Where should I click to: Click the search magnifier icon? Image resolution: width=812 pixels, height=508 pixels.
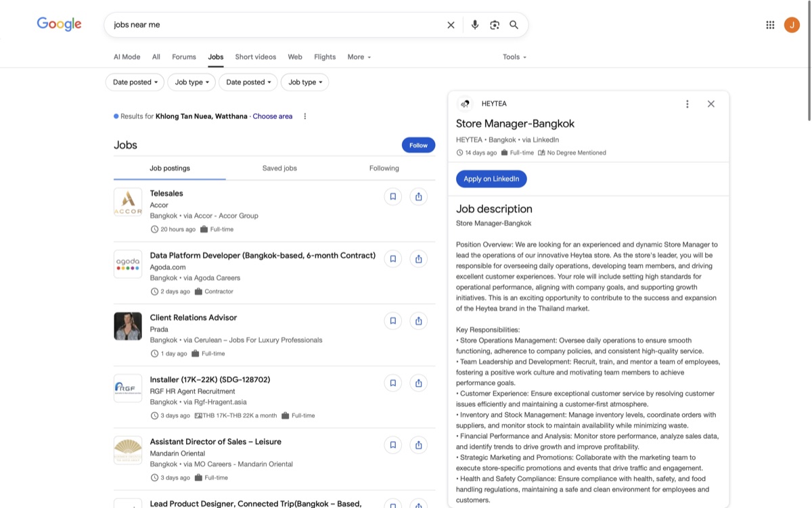(x=514, y=24)
